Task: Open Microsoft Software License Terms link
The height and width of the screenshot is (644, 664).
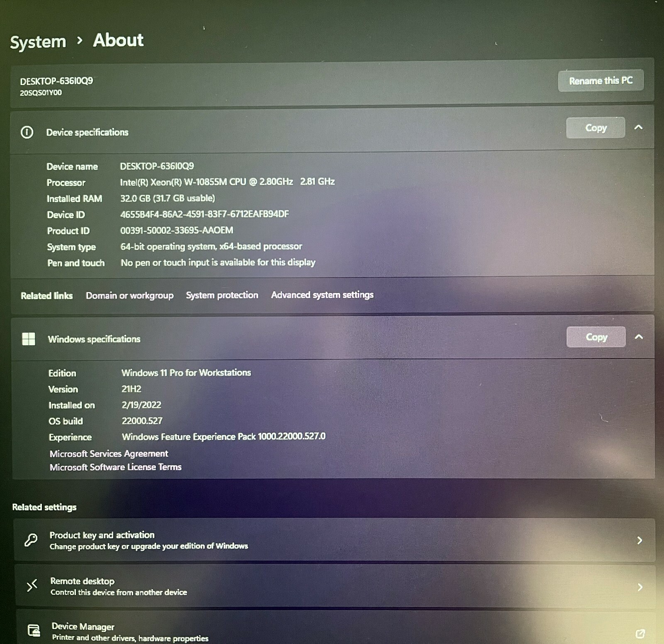Action: coord(115,467)
